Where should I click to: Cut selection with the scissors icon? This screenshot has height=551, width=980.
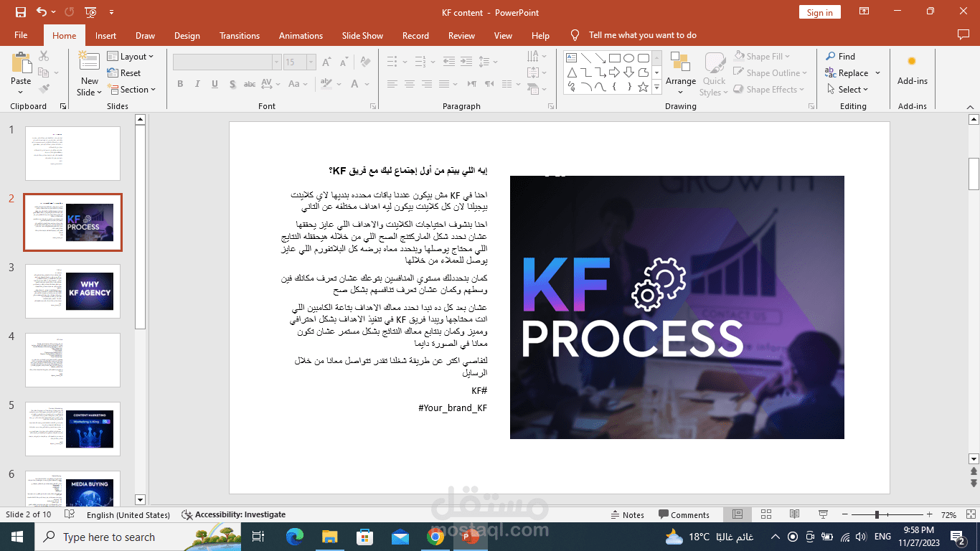click(44, 56)
